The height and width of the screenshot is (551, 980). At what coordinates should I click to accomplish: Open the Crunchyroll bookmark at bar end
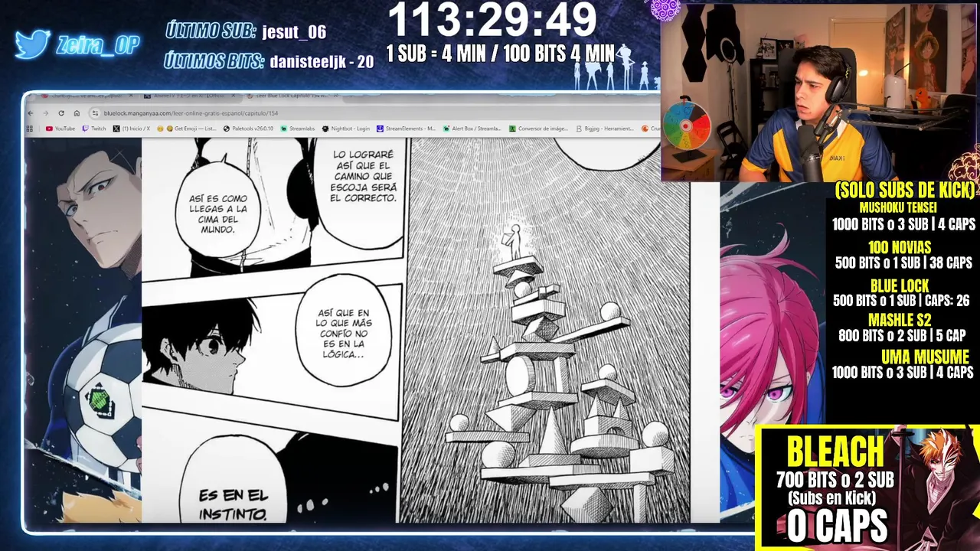point(650,129)
